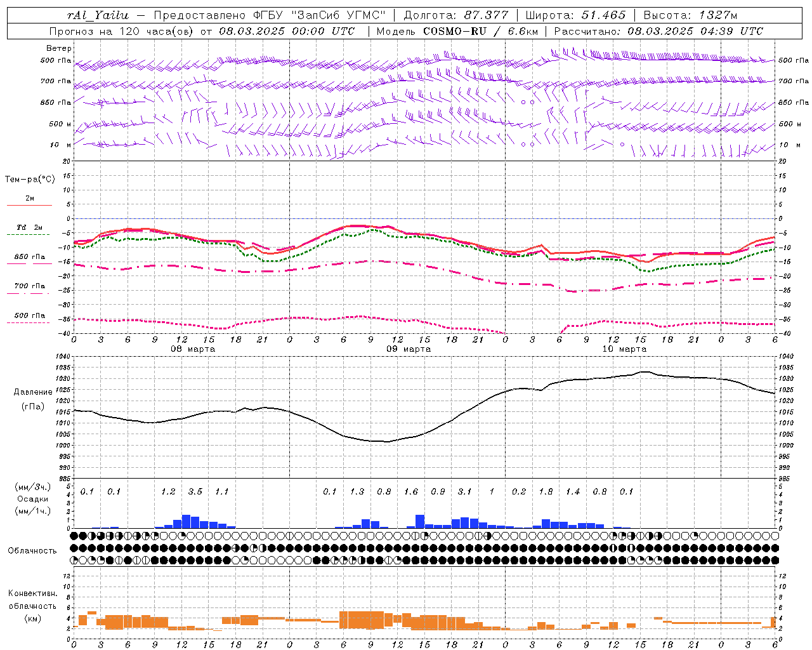This screenshot has width=812, height=650.
Task: Click the 'Ветер' wind panel label
Action: (x=59, y=48)
